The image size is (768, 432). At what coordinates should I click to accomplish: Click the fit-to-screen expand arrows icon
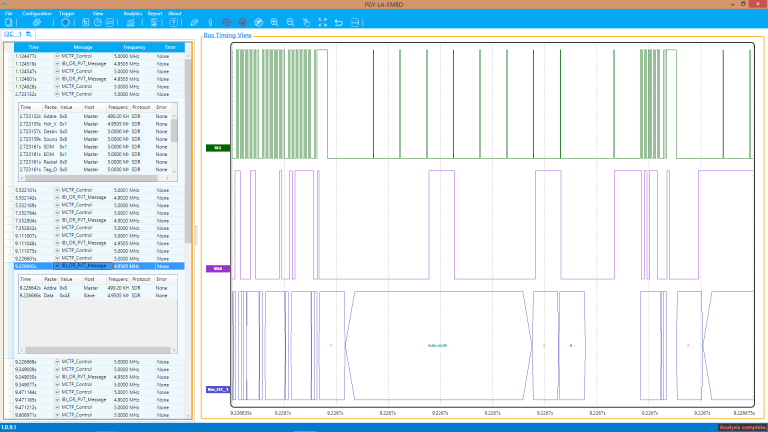(x=323, y=23)
